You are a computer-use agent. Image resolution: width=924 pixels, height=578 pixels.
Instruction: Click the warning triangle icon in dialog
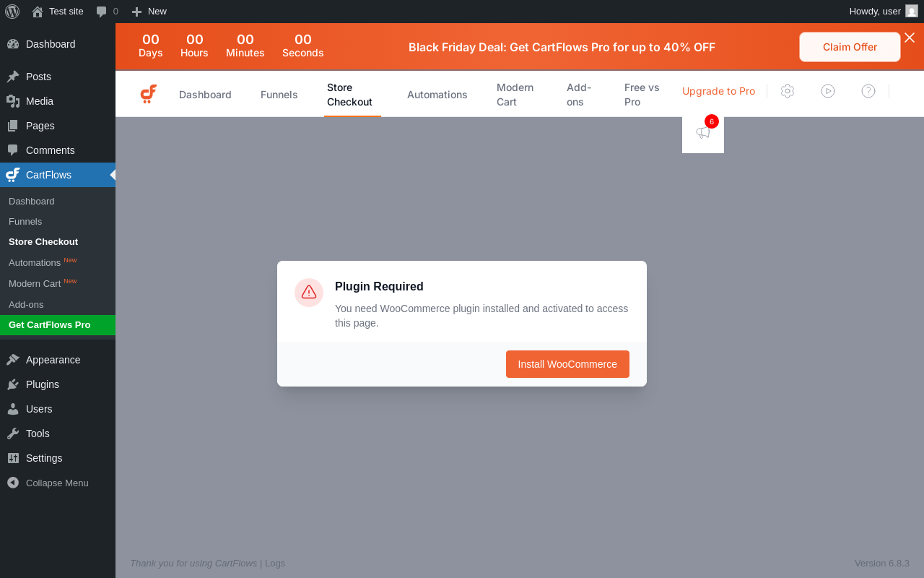(309, 293)
